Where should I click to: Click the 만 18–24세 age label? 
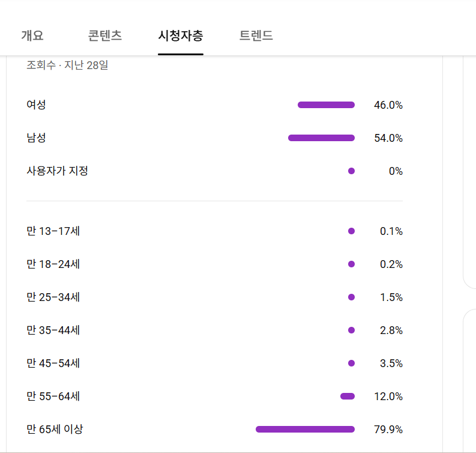click(x=53, y=264)
